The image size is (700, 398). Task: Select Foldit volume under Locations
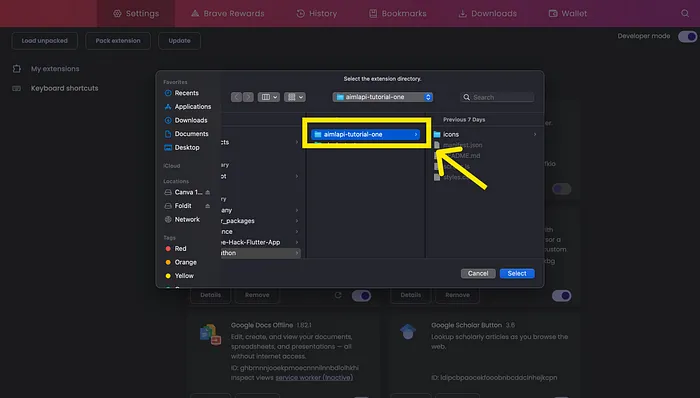(x=183, y=206)
